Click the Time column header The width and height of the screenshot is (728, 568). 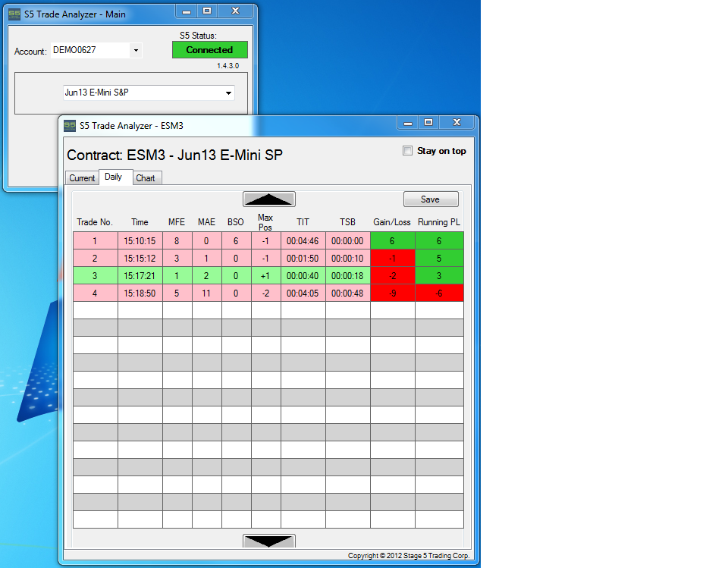tap(140, 222)
